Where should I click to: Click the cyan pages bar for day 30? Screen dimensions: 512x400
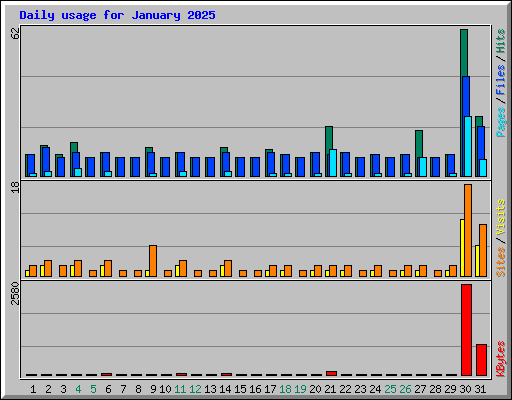coord(468,146)
